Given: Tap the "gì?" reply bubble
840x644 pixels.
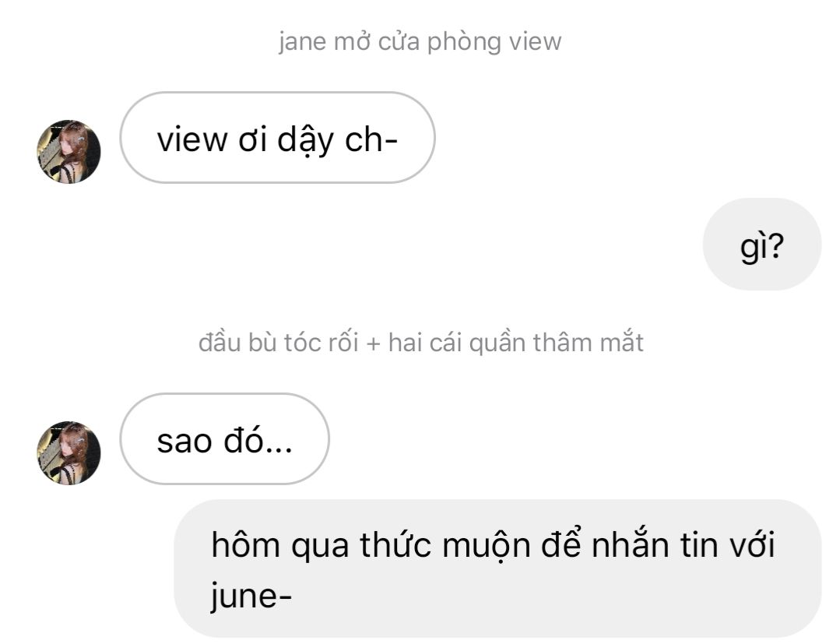Looking at the screenshot, I should (761, 245).
